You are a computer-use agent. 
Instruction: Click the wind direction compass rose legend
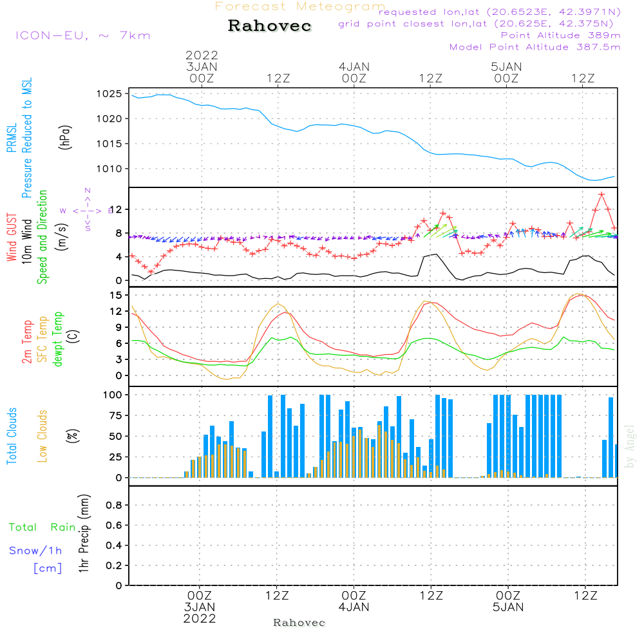87,211
